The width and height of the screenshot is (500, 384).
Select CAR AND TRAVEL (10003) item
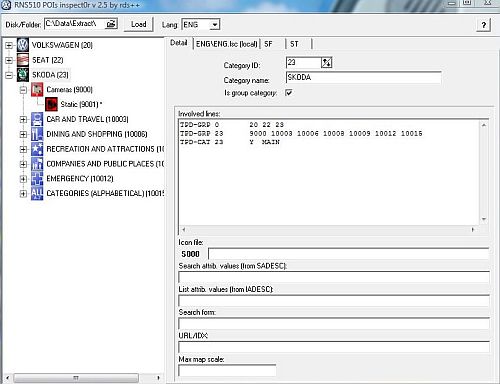pos(87,119)
